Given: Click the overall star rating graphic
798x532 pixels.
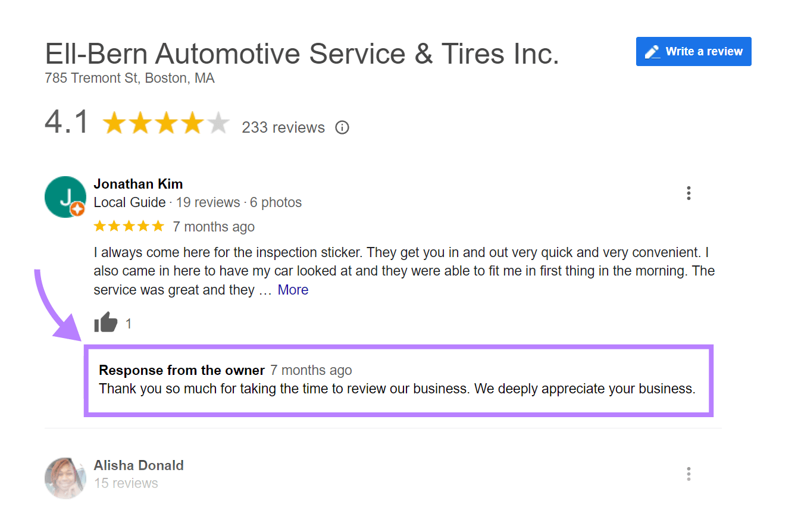Looking at the screenshot, I should pyautogui.click(x=166, y=123).
